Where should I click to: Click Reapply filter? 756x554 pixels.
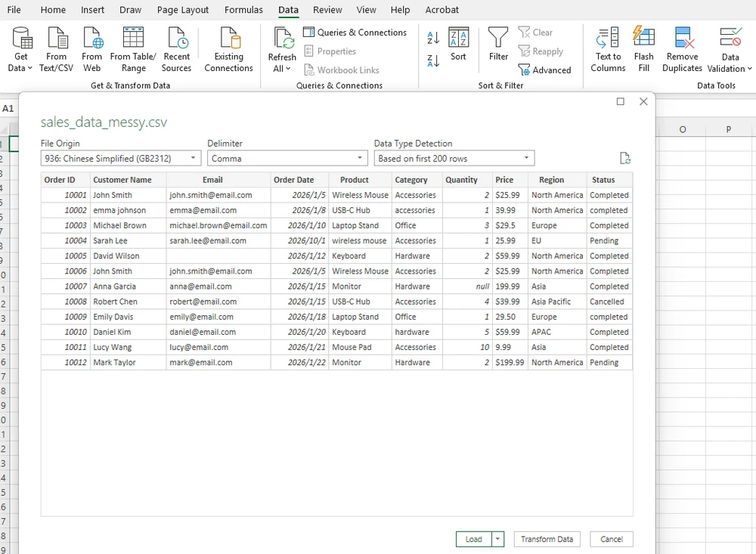[x=541, y=51]
